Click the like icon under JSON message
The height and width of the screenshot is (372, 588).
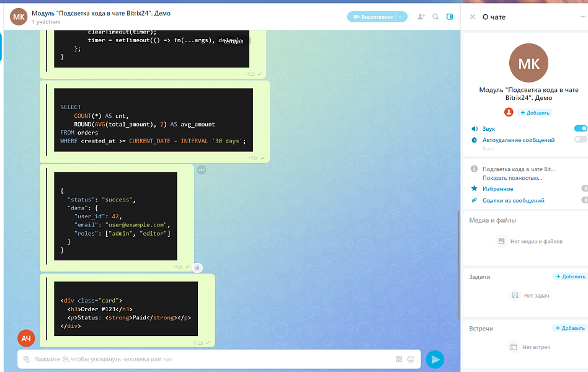(x=197, y=267)
